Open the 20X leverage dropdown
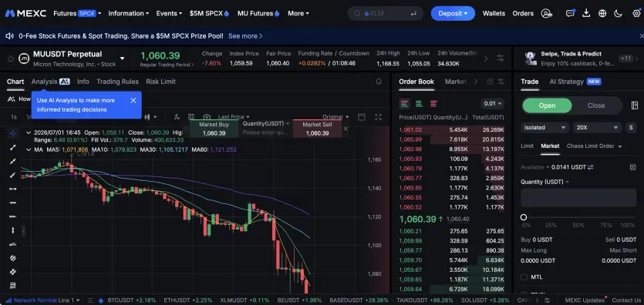644x305 pixels. point(597,128)
